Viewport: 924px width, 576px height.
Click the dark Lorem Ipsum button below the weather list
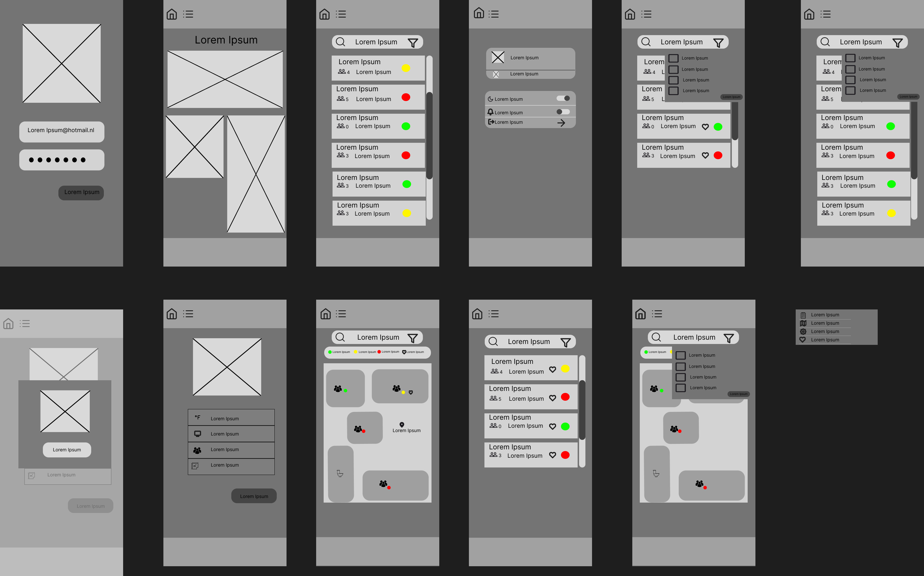(x=253, y=496)
